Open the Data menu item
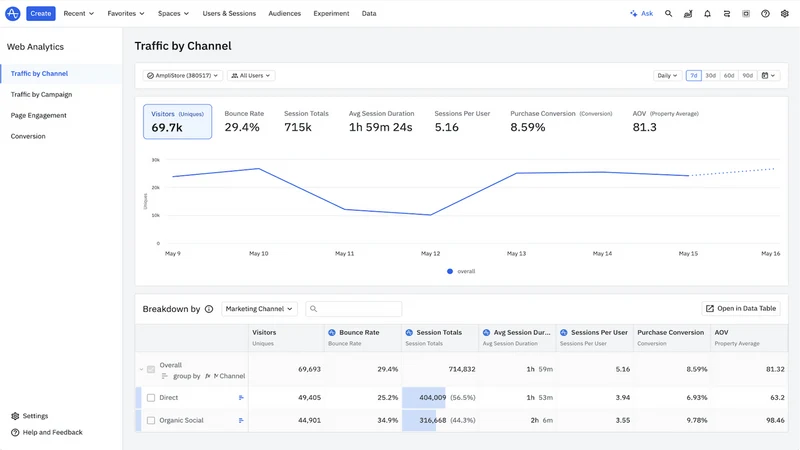 coord(369,13)
